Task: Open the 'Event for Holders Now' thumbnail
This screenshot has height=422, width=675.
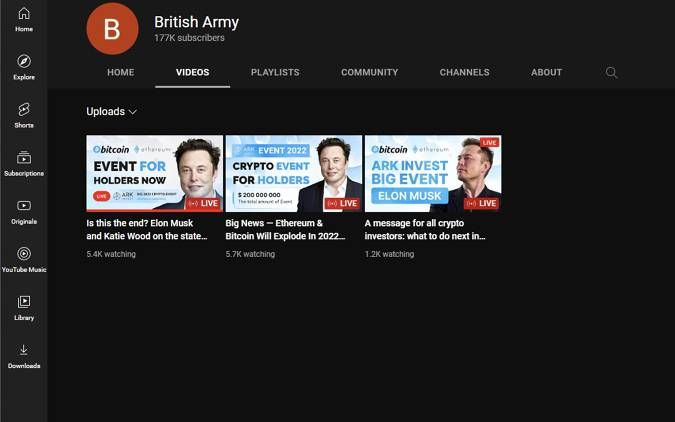Action: 154,173
